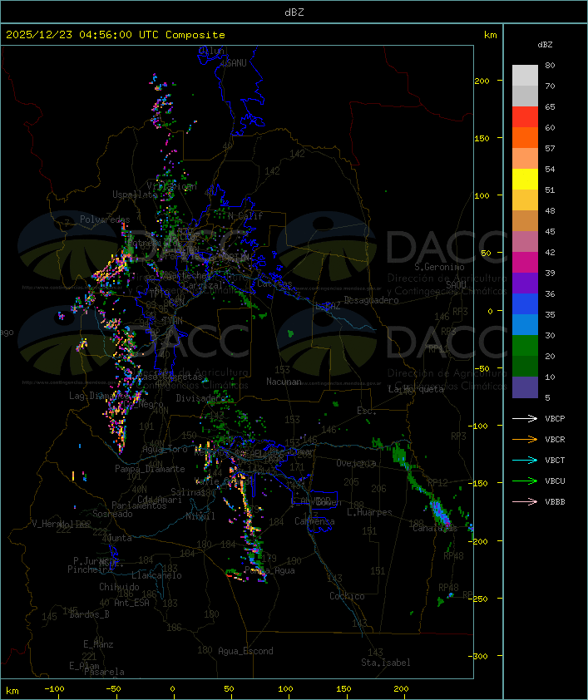
Task: Select the red 60–65 dBZ legend swatch
Action: click(x=525, y=117)
